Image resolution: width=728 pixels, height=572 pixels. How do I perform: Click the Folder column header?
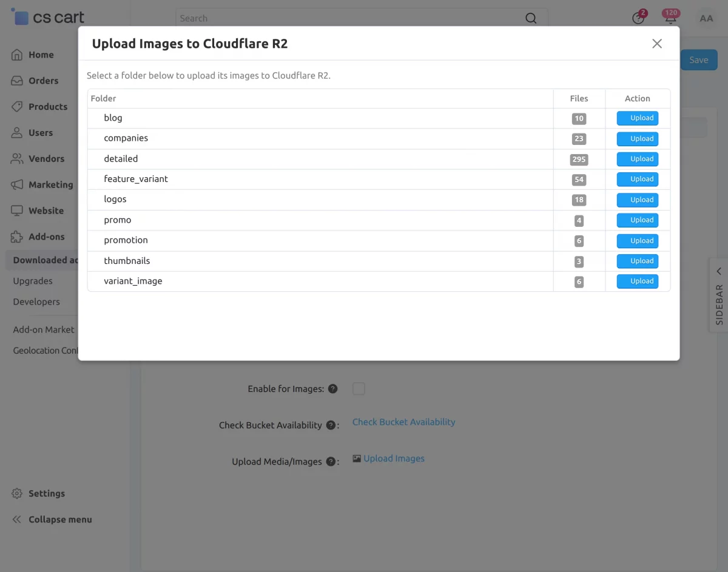click(103, 98)
